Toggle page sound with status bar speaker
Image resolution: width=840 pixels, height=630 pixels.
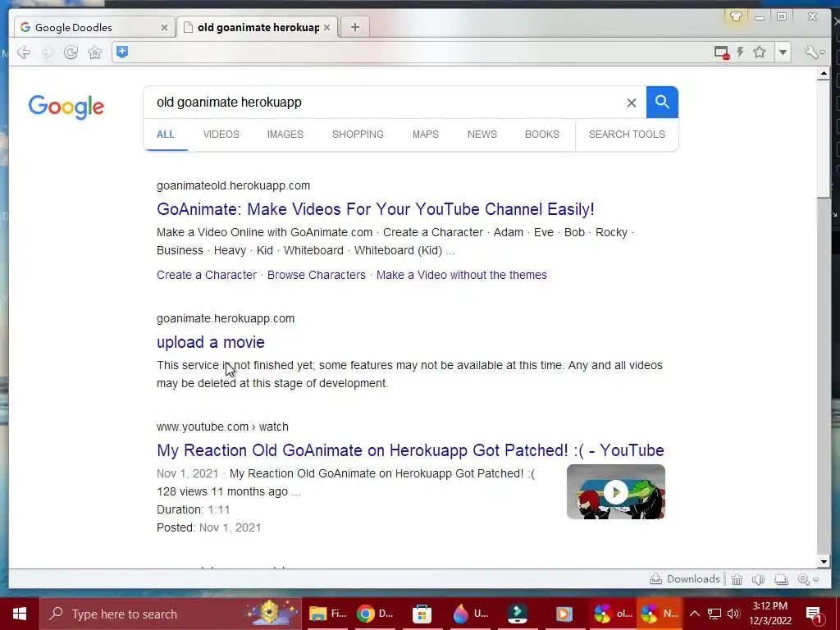[758, 579]
